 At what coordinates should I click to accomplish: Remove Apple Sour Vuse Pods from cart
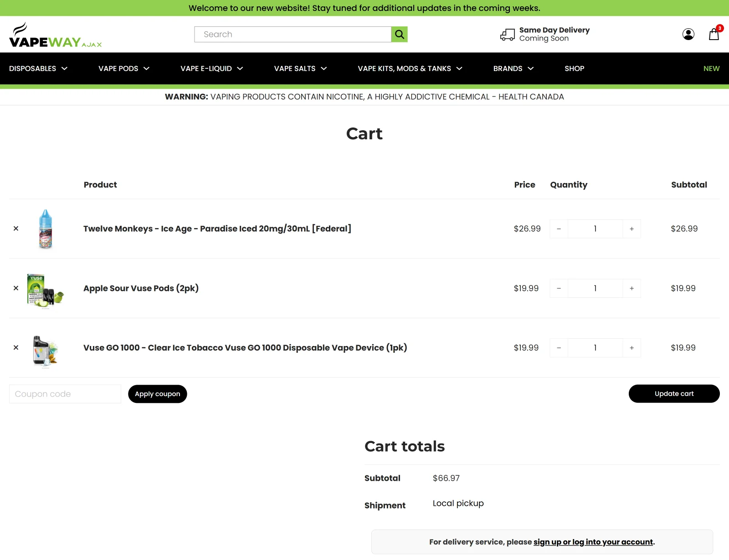point(16,288)
